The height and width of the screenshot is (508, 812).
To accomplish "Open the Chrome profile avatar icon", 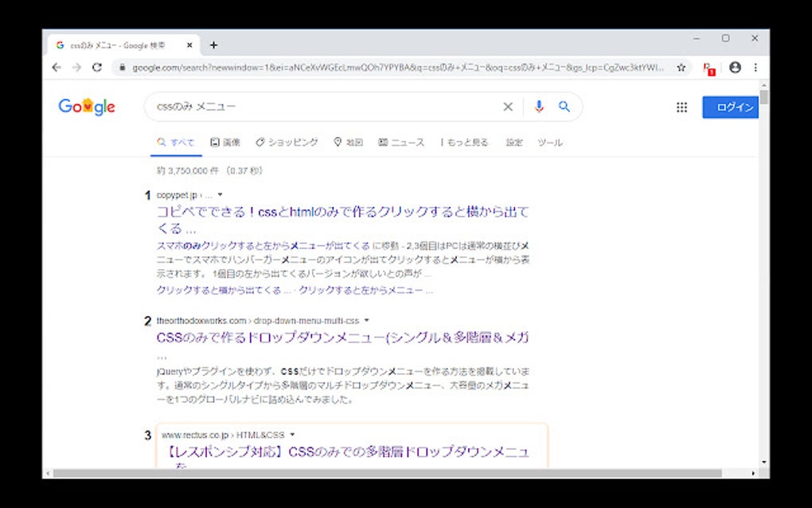I will click(735, 68).
